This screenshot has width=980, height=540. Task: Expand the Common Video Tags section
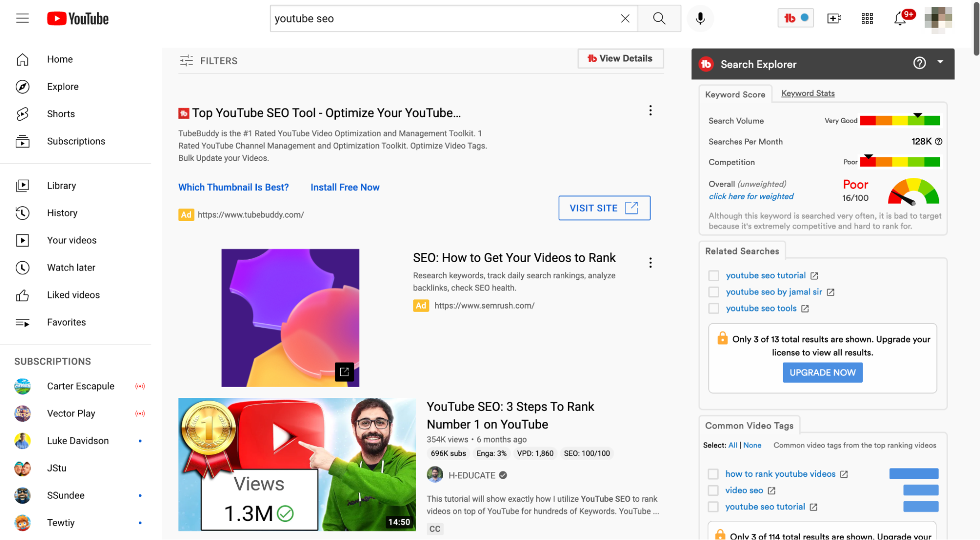749,425
